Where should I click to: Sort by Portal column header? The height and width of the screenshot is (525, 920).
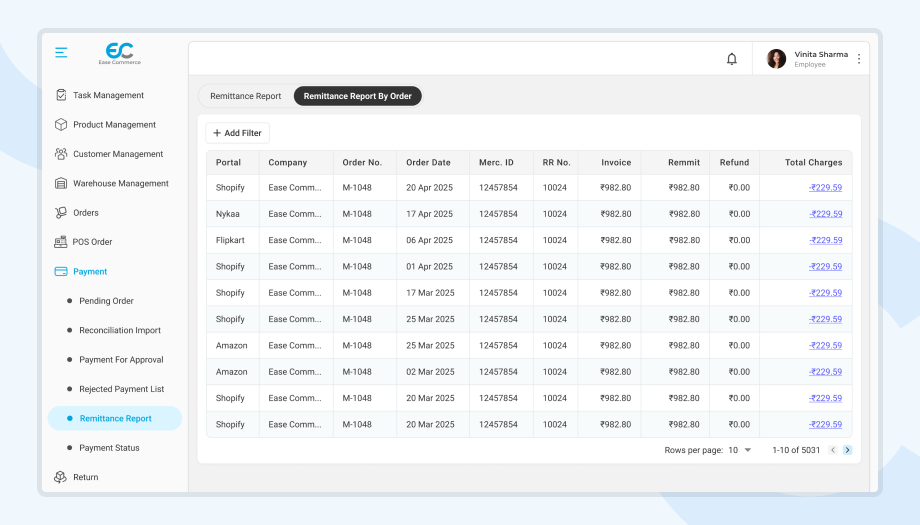point(228,162)
